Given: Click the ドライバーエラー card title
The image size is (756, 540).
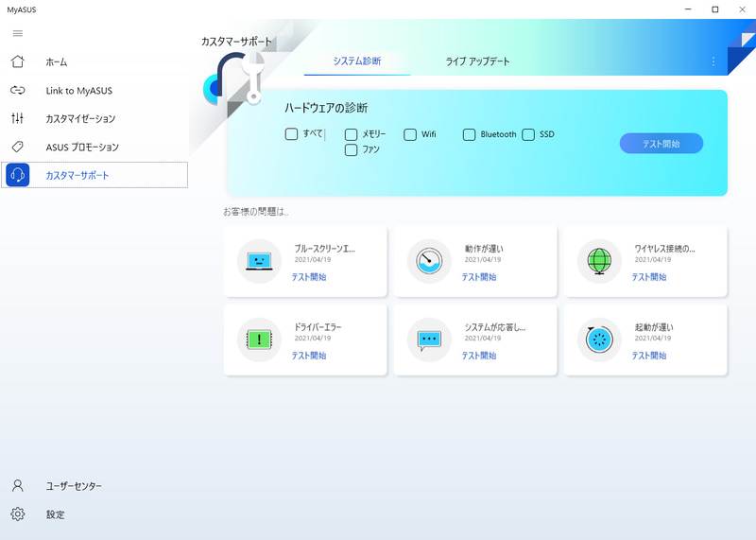Looking at the screenshot, I should pyautogui.click(x=318, y=327).
